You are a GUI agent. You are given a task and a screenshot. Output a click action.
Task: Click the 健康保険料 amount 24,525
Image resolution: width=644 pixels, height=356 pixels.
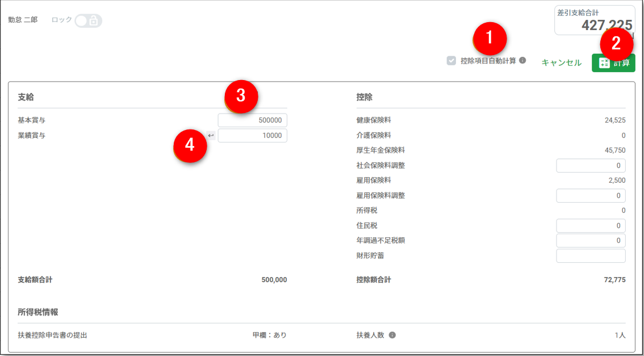point(615,120)
